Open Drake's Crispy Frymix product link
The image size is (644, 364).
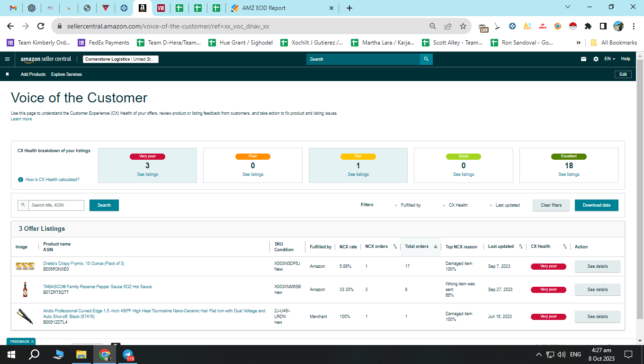point(84,264)
